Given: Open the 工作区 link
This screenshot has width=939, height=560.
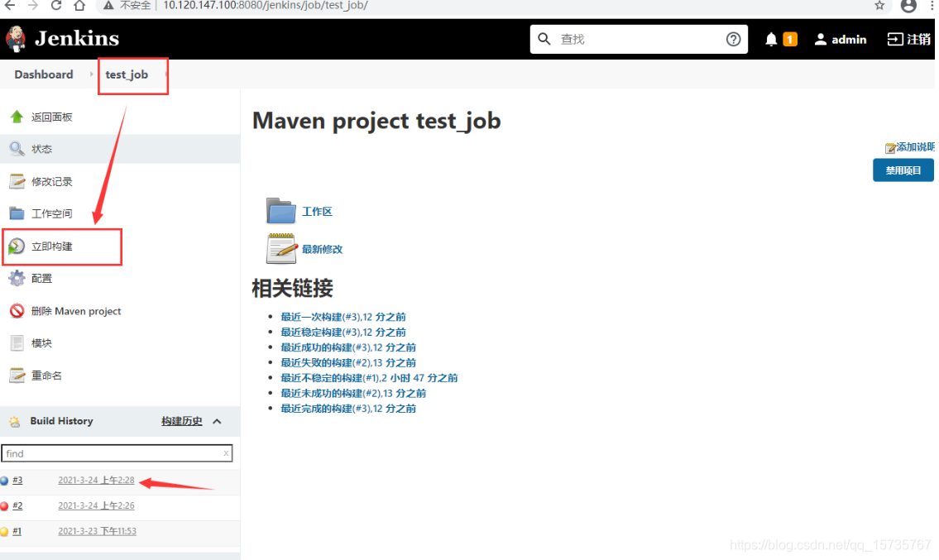Looking at the screenshot, I should pyautogui.click(x=317, y=212).
